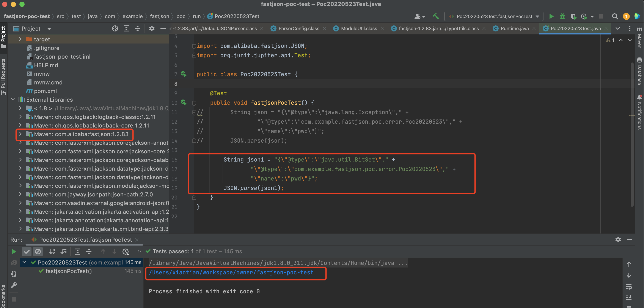Expand the target folder
644x308 pixels.
20,39
